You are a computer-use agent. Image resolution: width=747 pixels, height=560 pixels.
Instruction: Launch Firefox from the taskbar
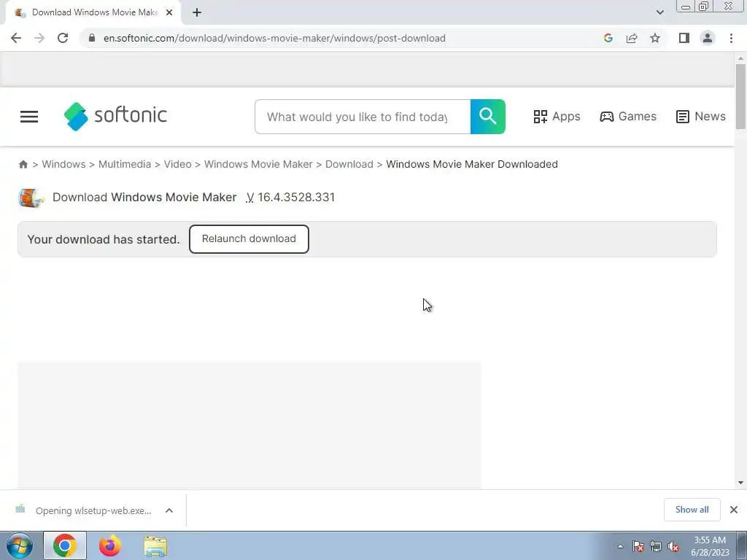[109, 545]
